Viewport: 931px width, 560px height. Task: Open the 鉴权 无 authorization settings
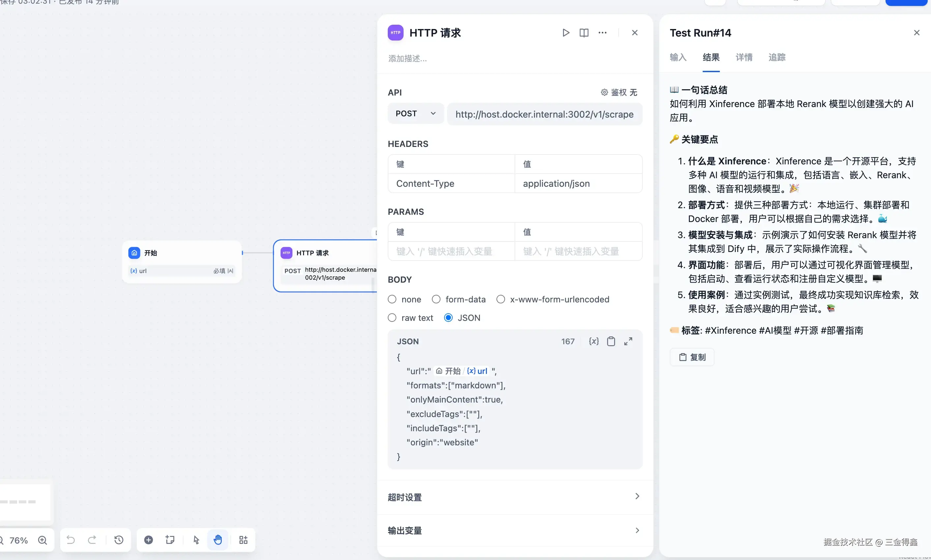pos(619,93)
